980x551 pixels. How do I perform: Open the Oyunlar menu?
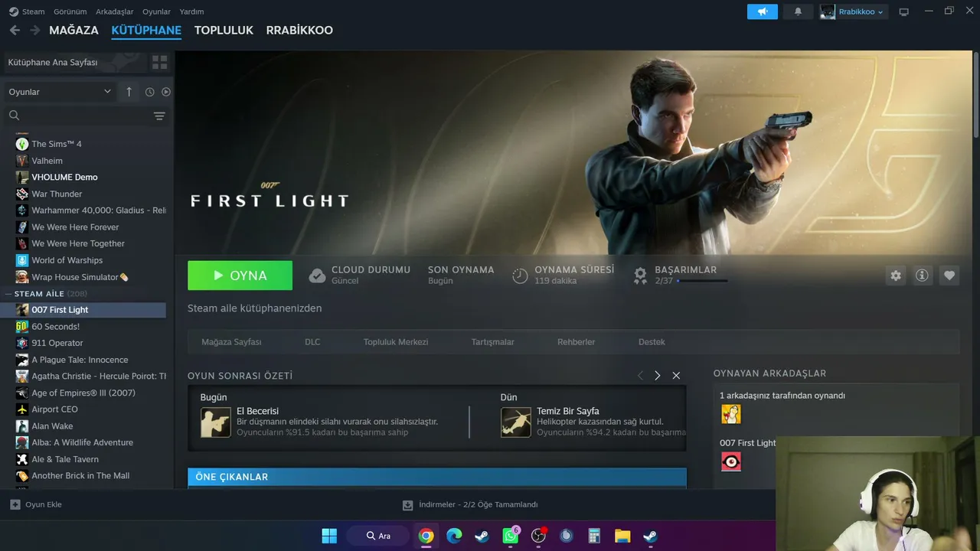coord(156,11)
